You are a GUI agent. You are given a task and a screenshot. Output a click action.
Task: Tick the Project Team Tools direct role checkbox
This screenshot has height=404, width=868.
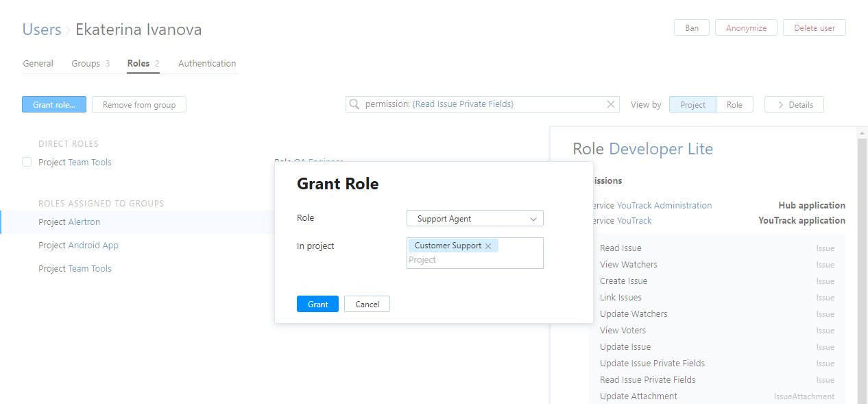[27, 163]
